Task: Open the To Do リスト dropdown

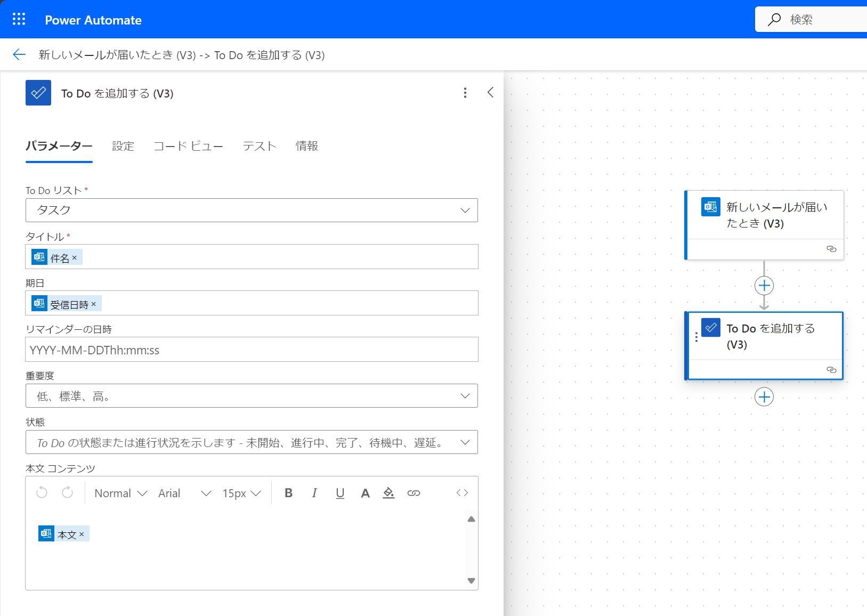Action: coord(252,210)
